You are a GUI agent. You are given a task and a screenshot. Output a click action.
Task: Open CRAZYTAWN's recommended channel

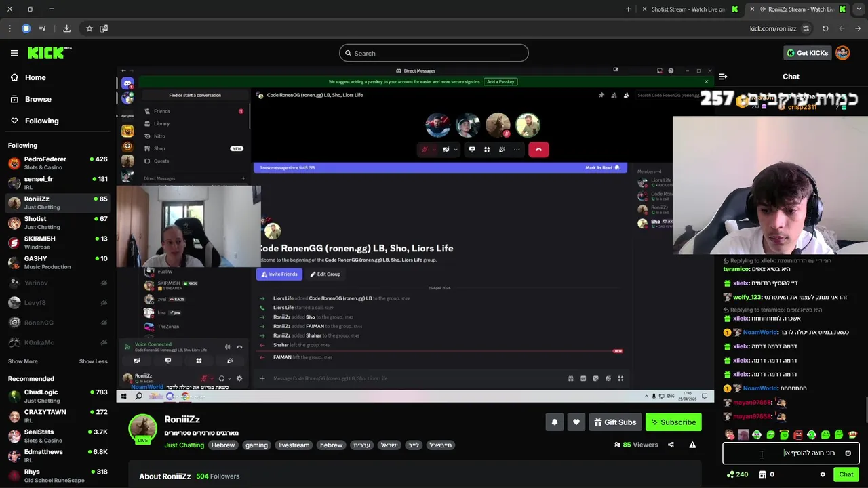(58, 416)
